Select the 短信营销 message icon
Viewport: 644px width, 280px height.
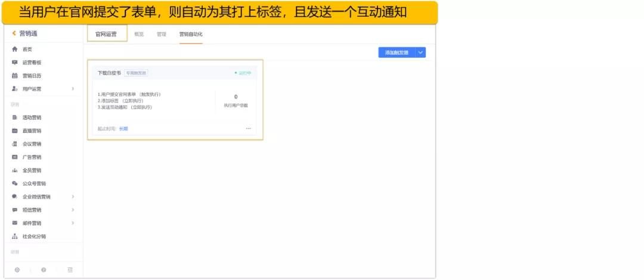point(15,210)
